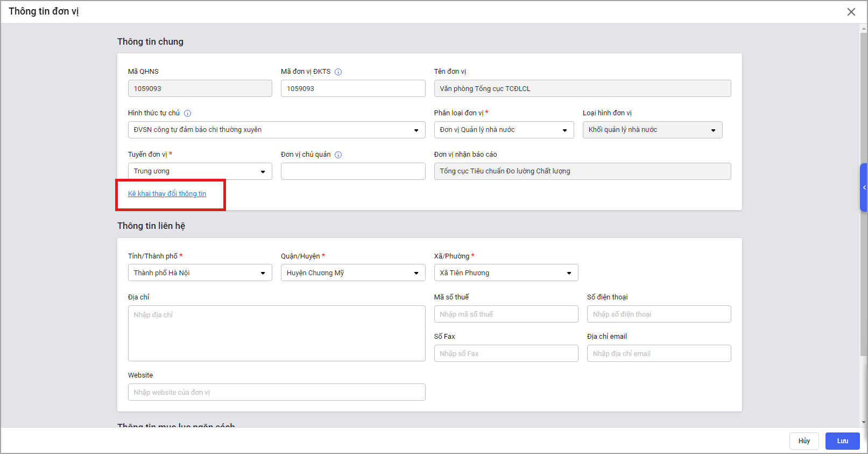Close the Thông tin đơn vị dialog

click(851, 12)
